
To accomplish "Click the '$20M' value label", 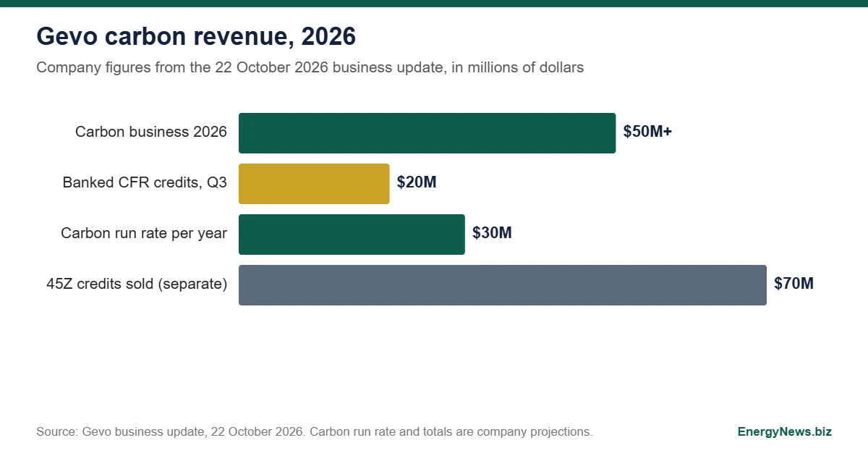I will click(x=417, y=182).
